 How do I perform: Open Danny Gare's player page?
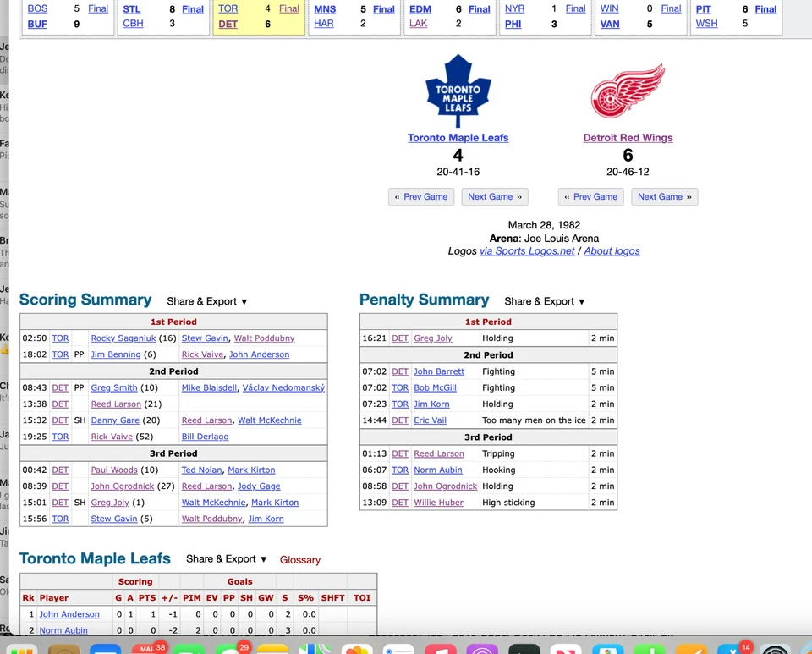coord(115,420)
